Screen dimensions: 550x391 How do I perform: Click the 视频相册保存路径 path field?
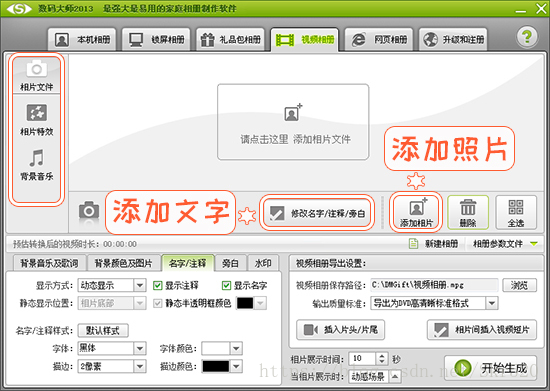pyautogui.click(x=434, y=285)
